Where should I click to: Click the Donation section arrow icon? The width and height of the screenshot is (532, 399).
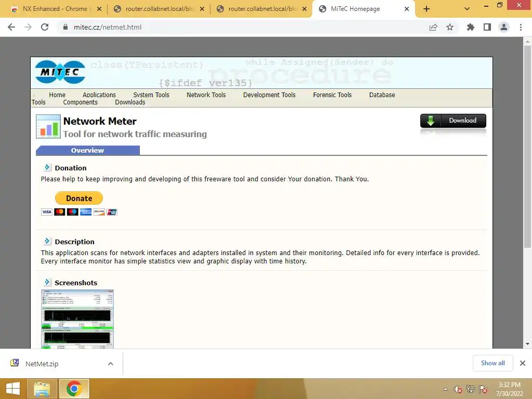pos(47,167)
